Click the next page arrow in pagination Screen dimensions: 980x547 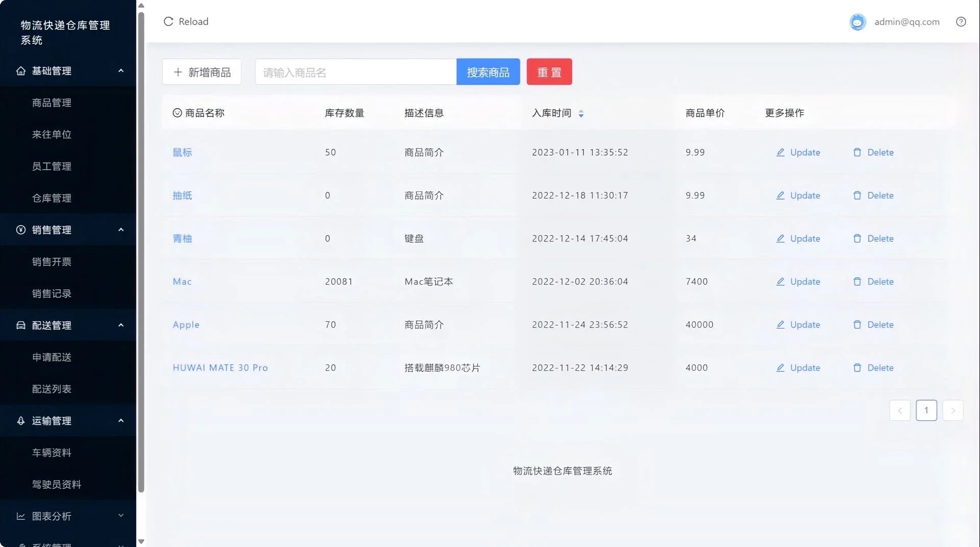pyautogui.click(x=953, y=410)
